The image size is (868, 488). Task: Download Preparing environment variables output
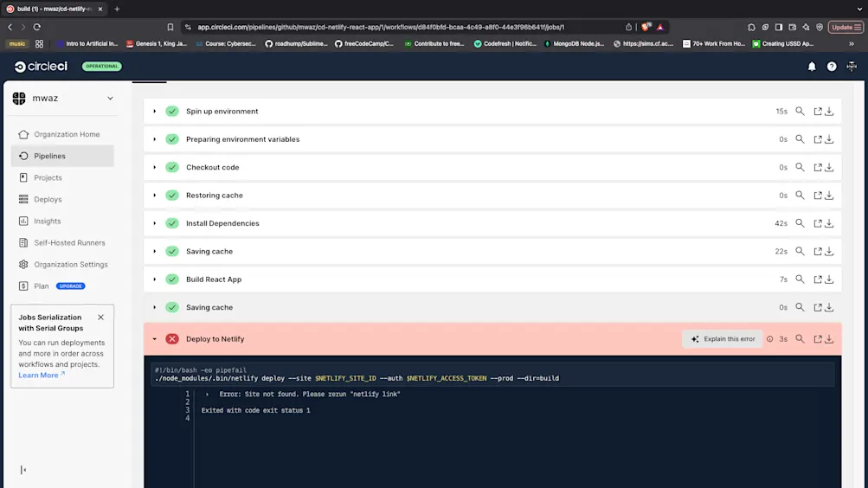pyautogui.click(x=829, y=139)
